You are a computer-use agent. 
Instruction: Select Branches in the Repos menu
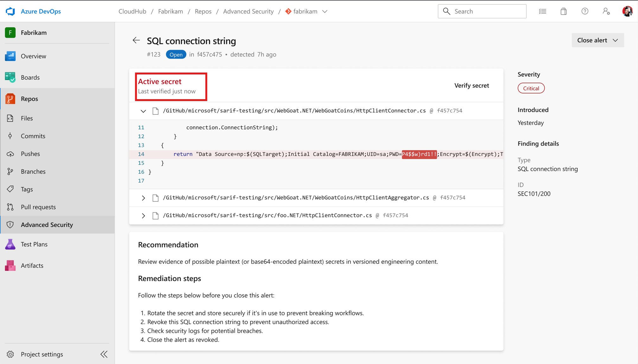coord(33,171)
